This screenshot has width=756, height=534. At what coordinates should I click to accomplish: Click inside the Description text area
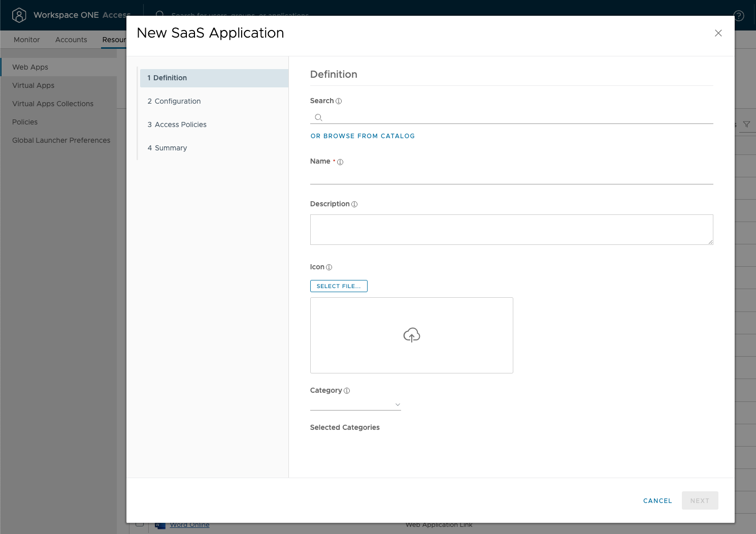[x=511, y=229]
